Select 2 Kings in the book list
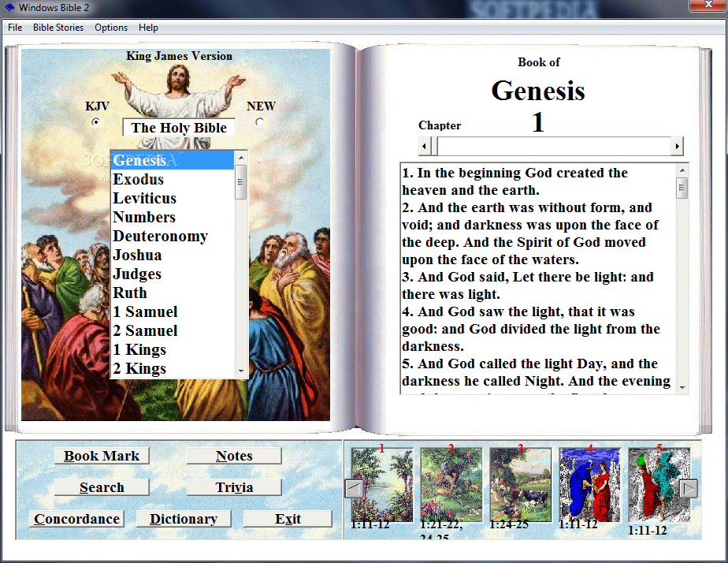This screenshot has width=728, height=563. pos(173,368)
